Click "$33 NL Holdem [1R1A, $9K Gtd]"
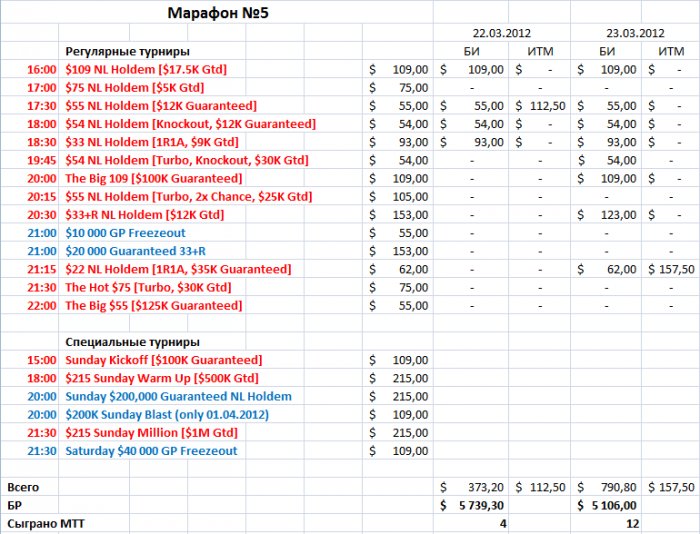Viewport: 700px width, 534px height. (152, 142)
